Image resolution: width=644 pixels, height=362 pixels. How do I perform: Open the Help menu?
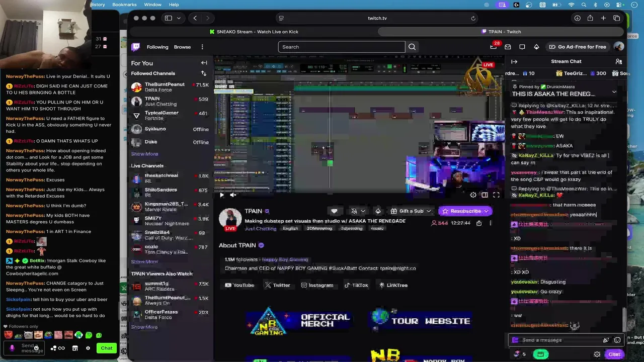pos(174,5)
